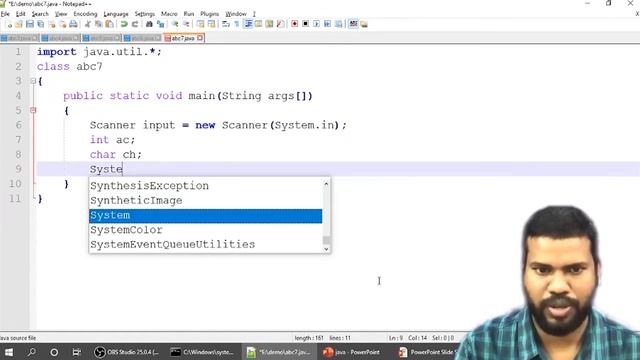This screenshot has width=640, height=360.
Task: Switch to PowerPoint Slide Show taskbar button
Action: [427, 352]
